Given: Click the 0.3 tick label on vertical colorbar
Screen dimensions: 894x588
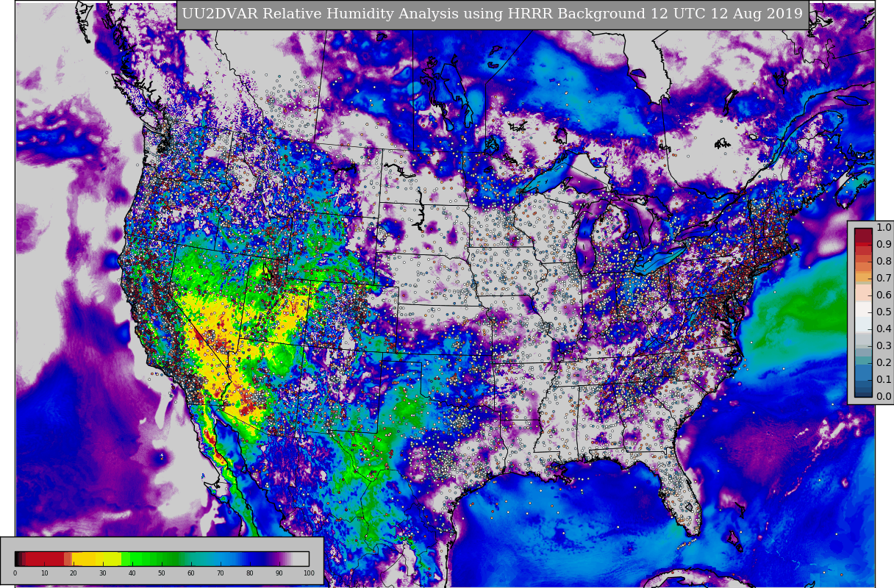Looking at the screenshot, I should [884, 346].
